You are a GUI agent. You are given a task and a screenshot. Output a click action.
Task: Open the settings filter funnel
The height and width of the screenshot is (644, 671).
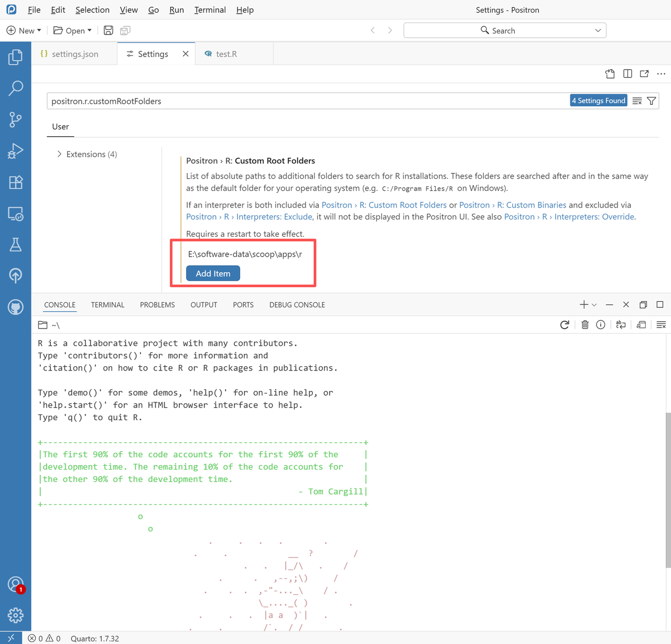pyautogui.click(x=652, y=101)
